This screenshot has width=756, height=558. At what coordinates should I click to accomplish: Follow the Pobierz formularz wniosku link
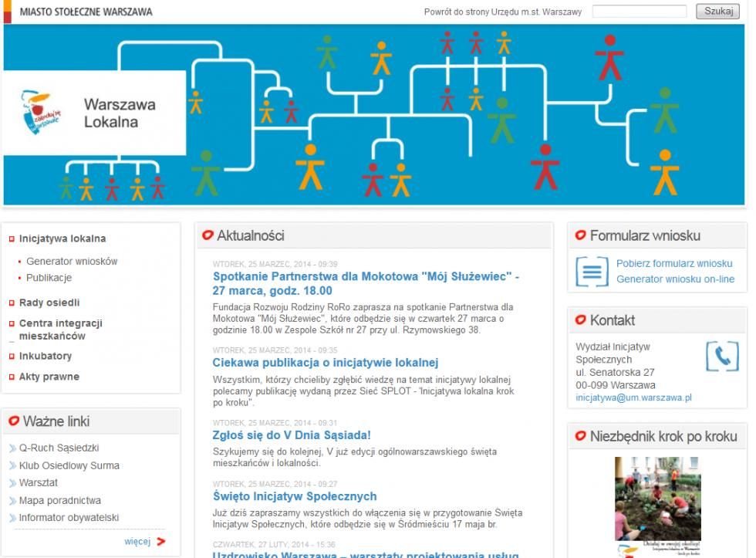click(x=674, y=264)
